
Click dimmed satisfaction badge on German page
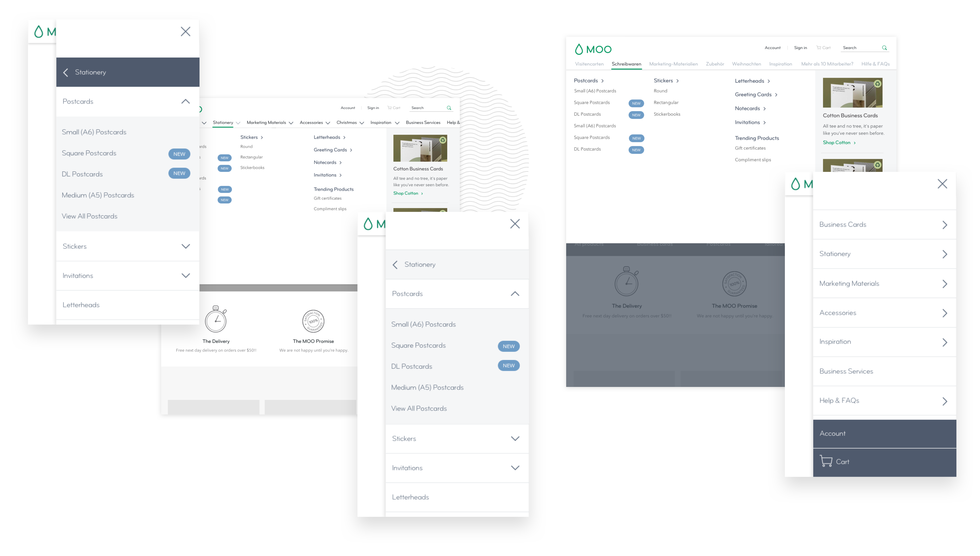tap(734, 284)
